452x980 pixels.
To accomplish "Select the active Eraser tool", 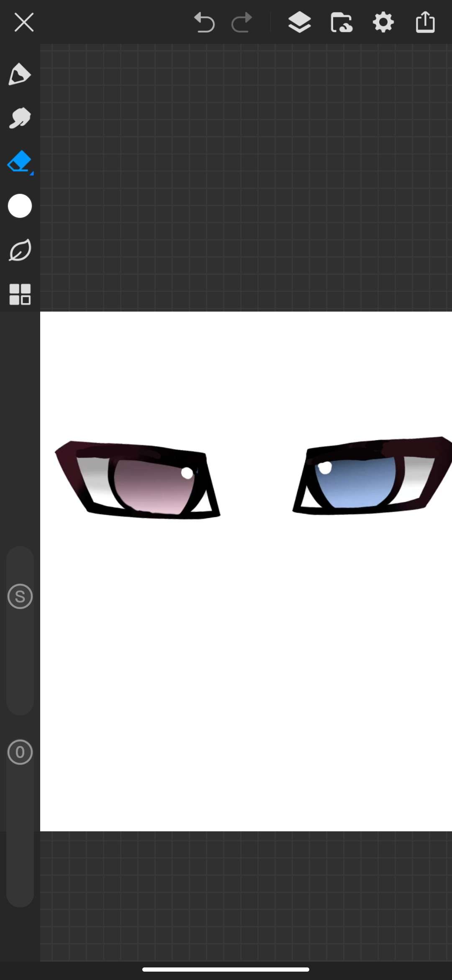I will pyautogui.click(x=20, y=162).
